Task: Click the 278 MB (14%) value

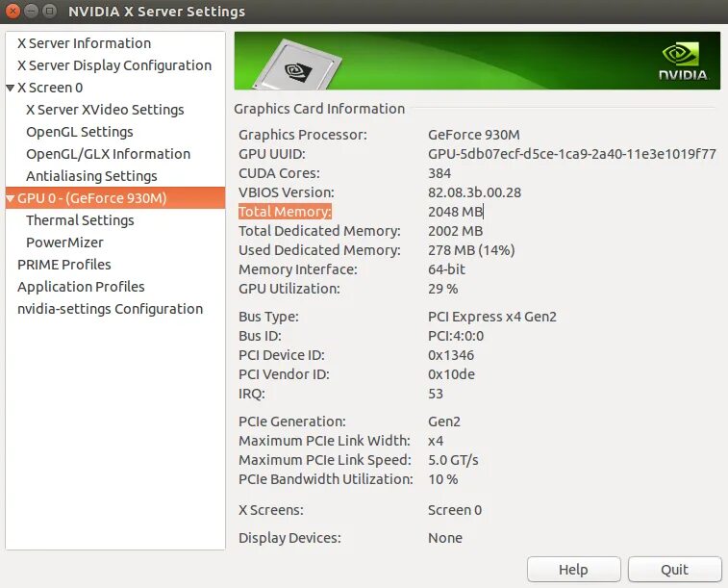Action: pyautogui.click(x=471, y=250)
